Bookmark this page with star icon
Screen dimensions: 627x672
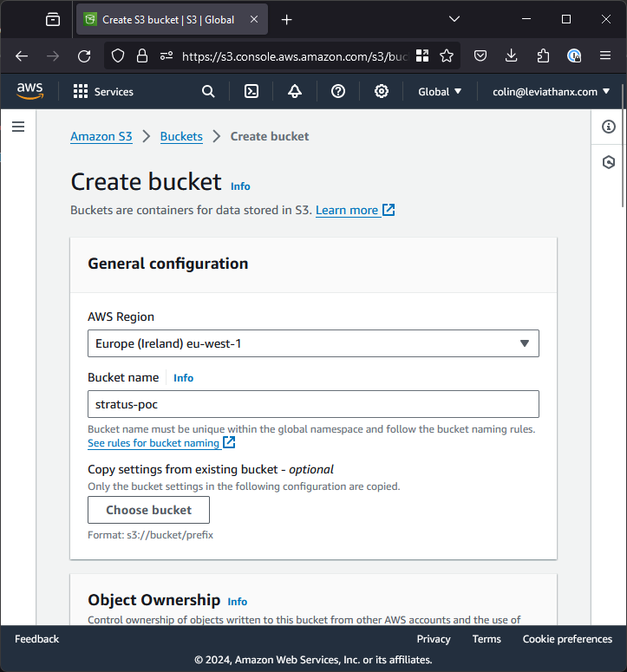tap(447, 55)
